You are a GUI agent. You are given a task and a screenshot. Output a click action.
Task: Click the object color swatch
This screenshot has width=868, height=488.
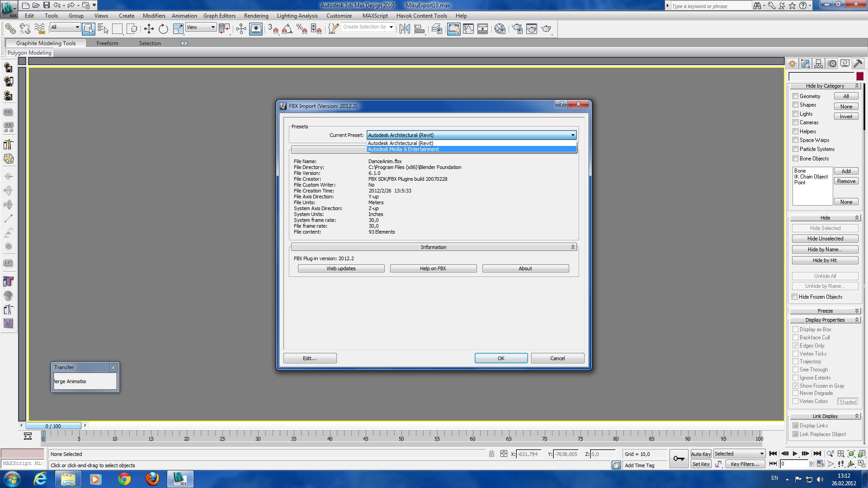859,76
